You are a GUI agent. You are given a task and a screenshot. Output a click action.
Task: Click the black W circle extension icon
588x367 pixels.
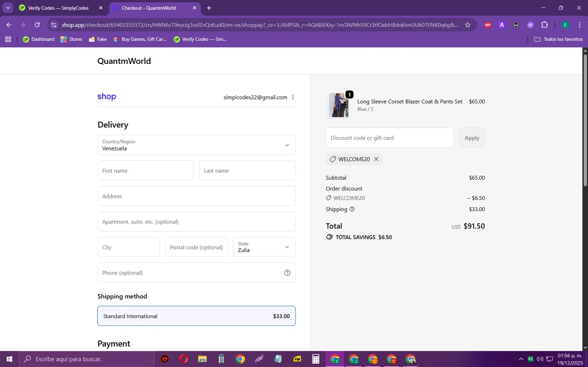pos(516,25)
